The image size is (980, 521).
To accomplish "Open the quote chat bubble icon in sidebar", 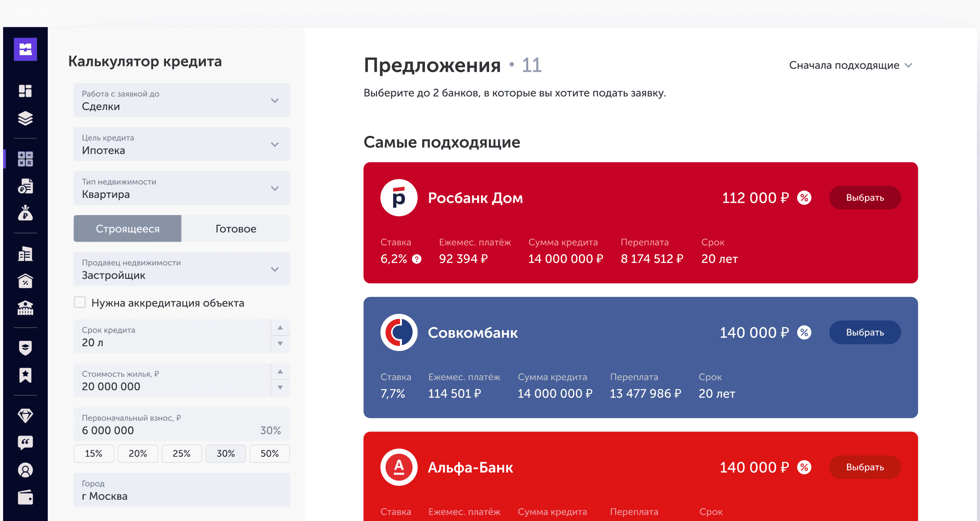I will tap(25, 443).
